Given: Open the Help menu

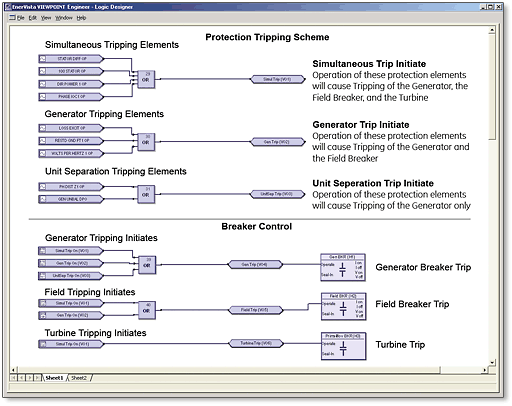Looking at the screenshot, I should [x=81, y=18].
